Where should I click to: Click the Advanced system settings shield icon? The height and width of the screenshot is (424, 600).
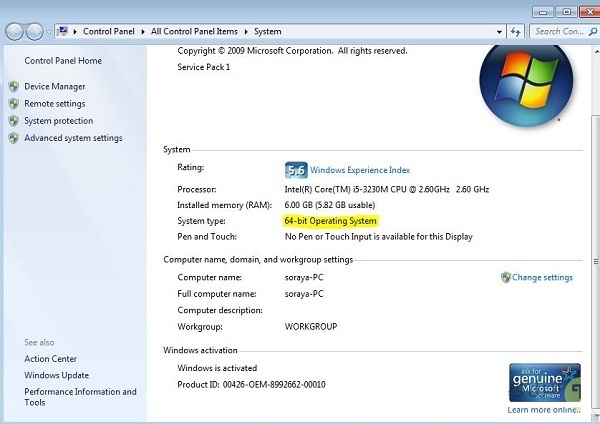tap(14, 138)
